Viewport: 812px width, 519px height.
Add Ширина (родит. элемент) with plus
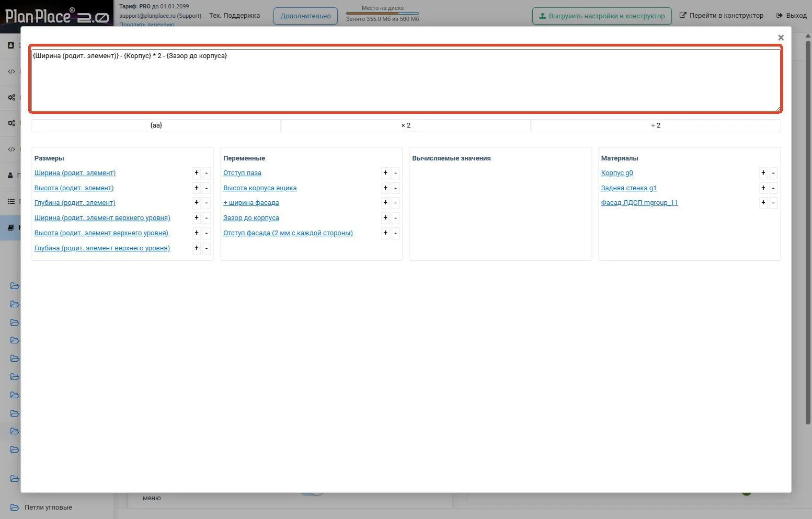click(x=197, y=173)
